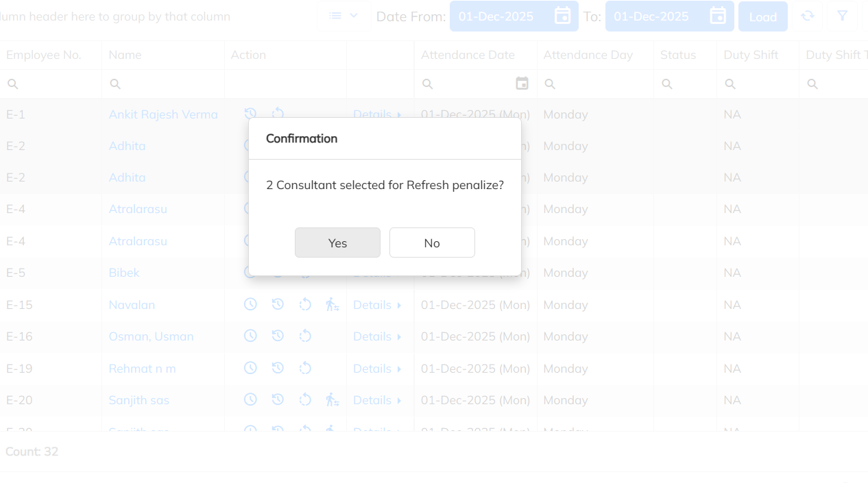Expand Details for Osman, Usman's row
This screenshot has height=483, width=868.
pos(377,336)
